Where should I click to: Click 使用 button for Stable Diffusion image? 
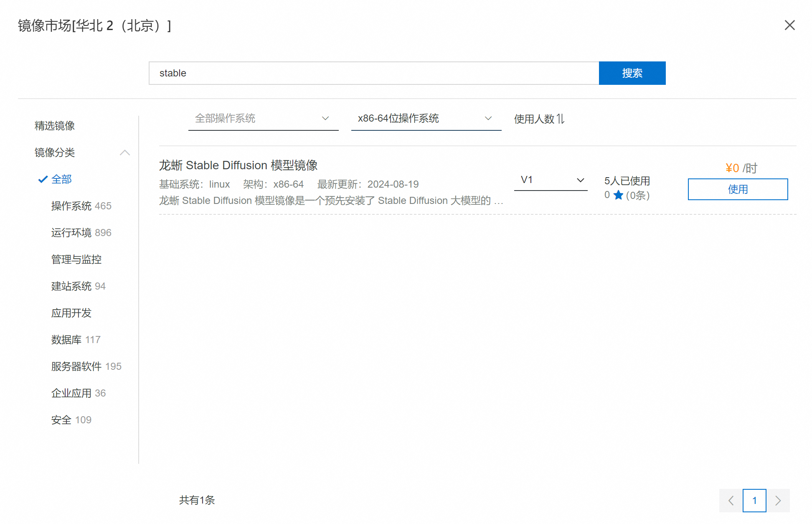(737, 189)
